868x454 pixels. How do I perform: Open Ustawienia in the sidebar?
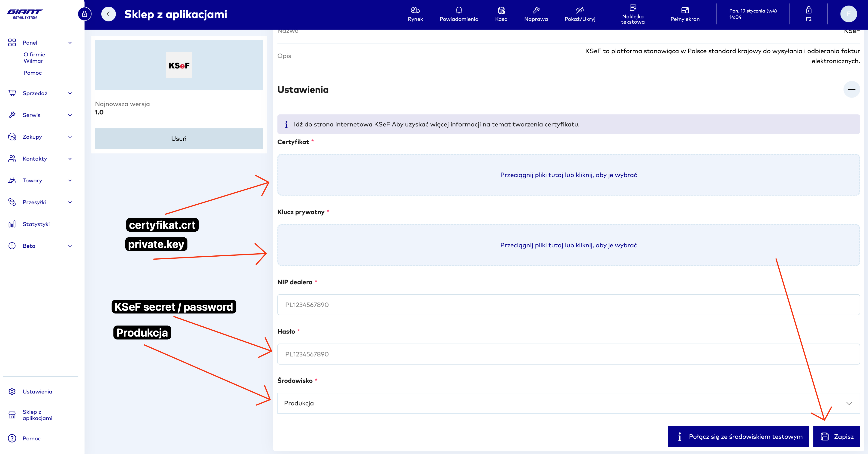click(37, 392)
